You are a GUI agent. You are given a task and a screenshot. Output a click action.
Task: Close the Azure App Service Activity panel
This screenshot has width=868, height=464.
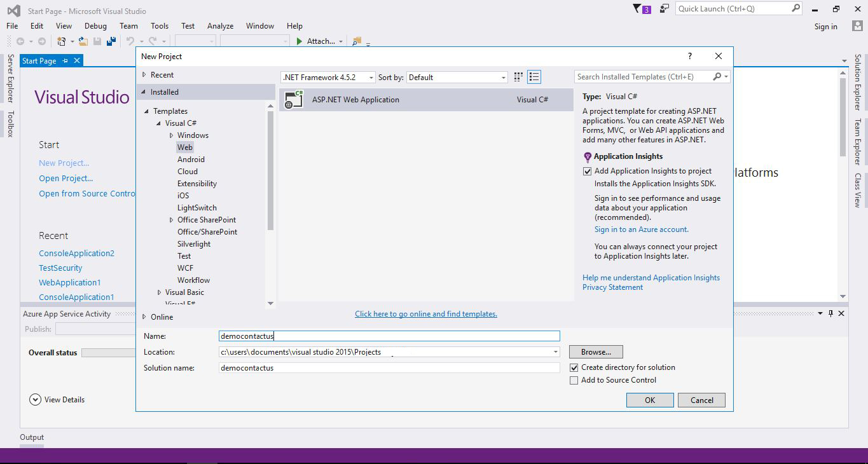[841, 313]
